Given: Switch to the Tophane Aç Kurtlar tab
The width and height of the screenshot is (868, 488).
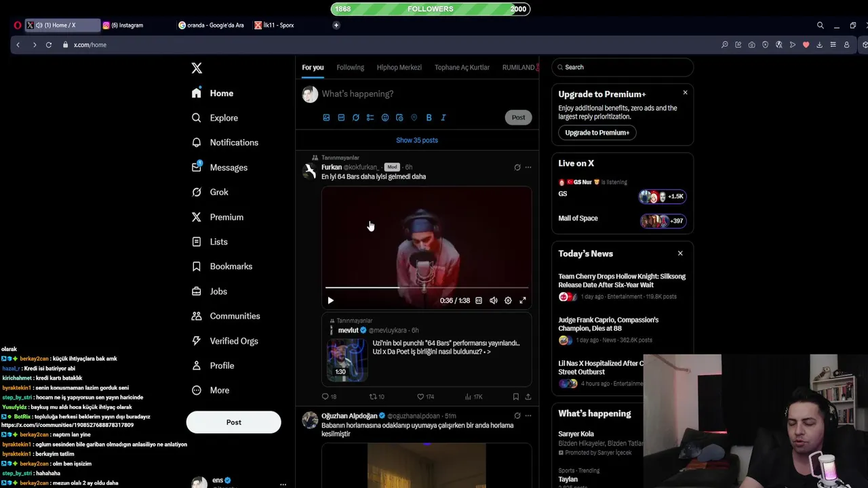Looking at the screenshot, I should [462, 67].
